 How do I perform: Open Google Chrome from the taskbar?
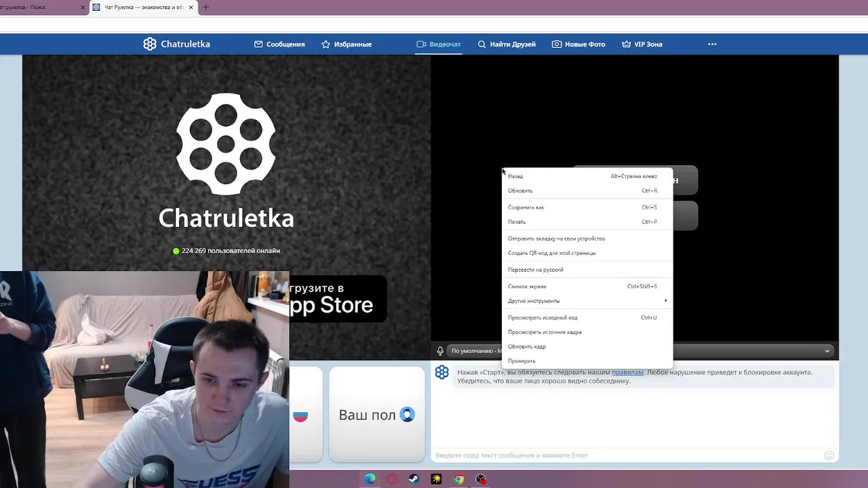click(458, 479)
